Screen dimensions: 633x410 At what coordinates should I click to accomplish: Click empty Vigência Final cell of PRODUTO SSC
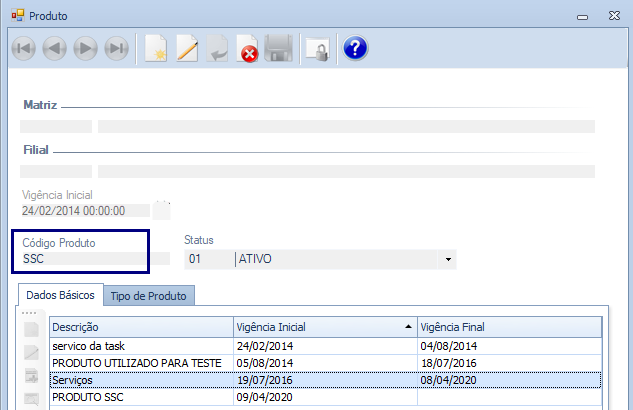(x=509, y=397)
